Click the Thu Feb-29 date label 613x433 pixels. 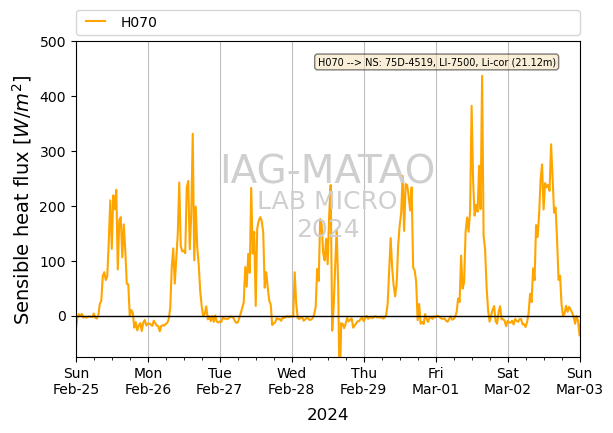[363, 381]
